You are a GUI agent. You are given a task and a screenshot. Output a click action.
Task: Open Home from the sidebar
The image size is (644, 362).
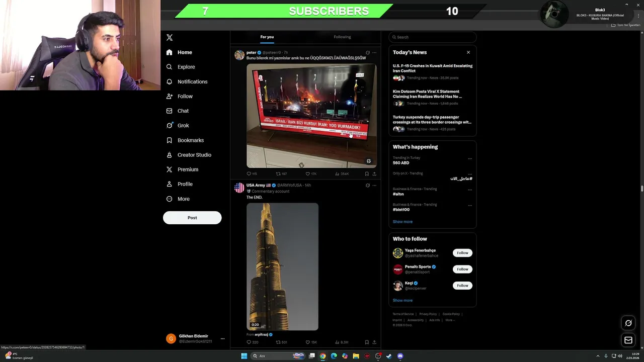179,52
